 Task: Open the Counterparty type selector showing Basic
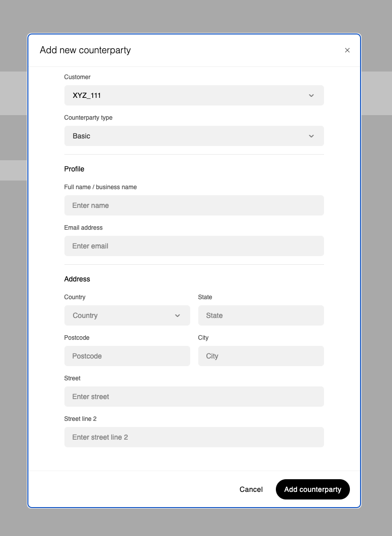(194, 136)
